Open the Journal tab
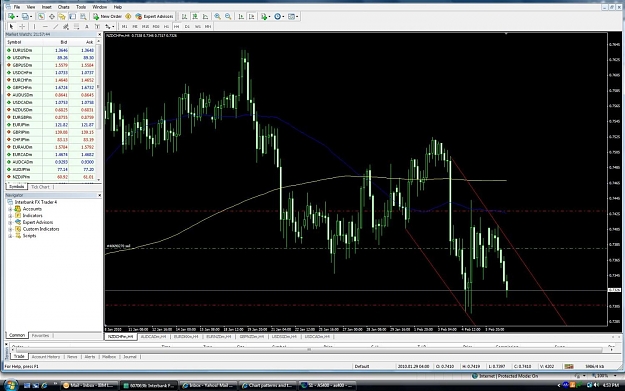Screen dimensions: 625x391 [x=130, y=357]
